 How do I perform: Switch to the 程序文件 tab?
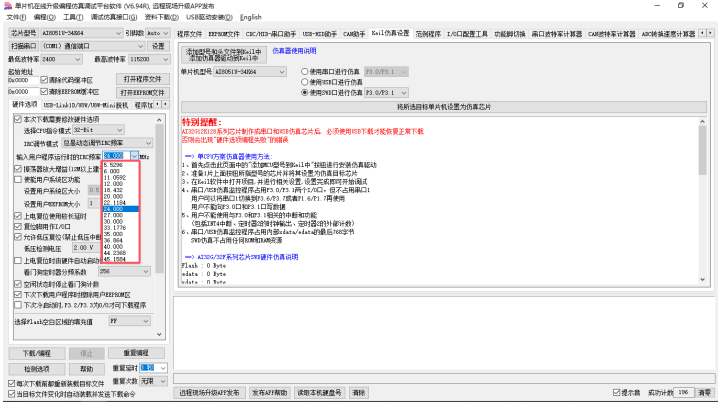click(190, 34)
